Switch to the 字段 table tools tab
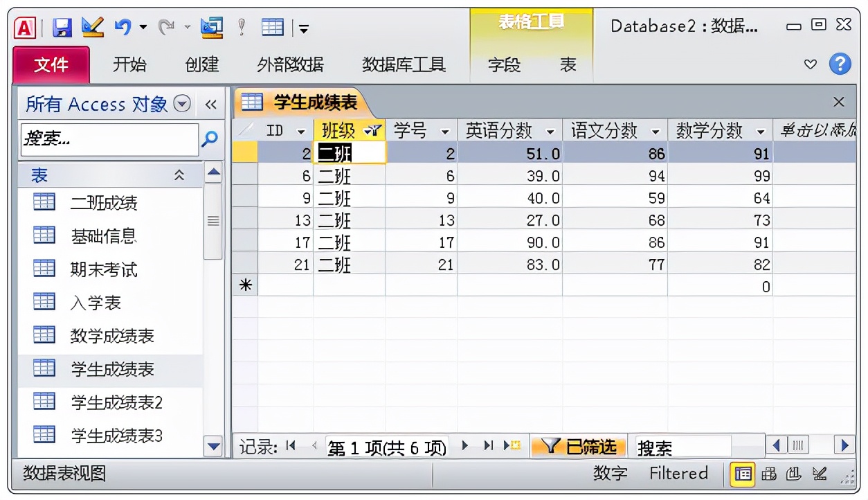 tap(504, 65)
